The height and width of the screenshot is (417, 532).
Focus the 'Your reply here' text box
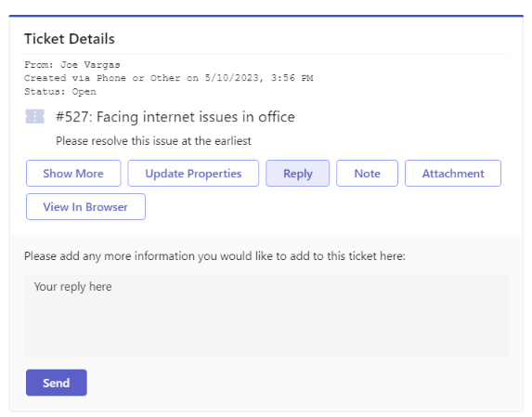[266, 316]
